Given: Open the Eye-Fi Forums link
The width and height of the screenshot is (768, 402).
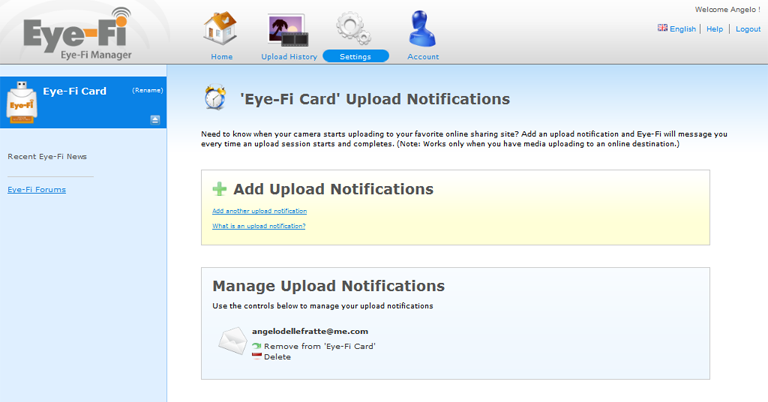Looking at the screenshot, I should (x=37, y=189).
